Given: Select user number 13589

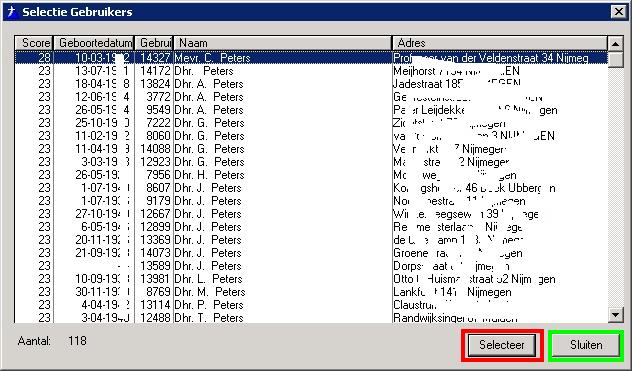Looking at the screenshot, I should pos(311,266).
